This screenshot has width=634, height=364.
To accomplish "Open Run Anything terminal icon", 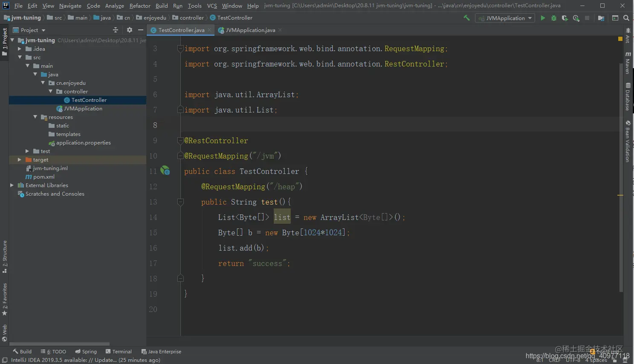I will pos(615,18).
